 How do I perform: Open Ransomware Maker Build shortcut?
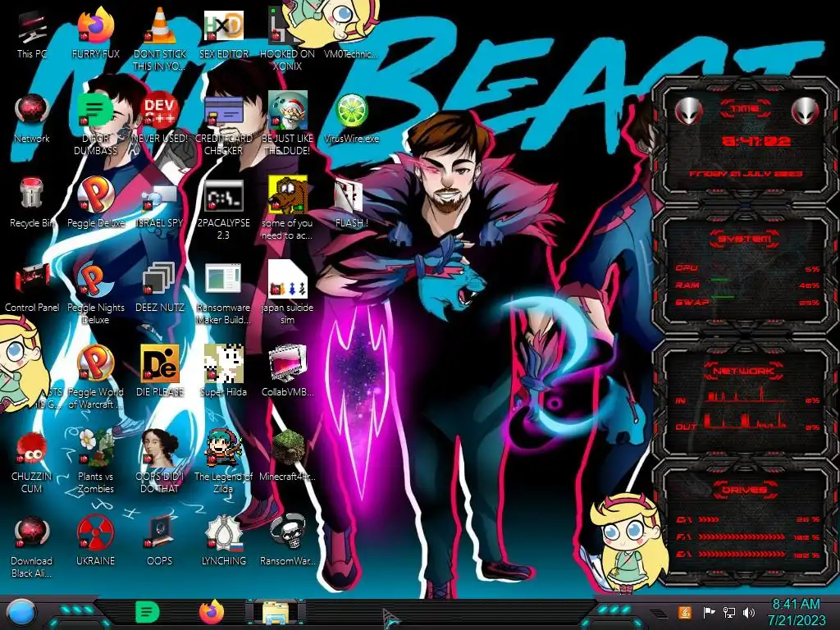pos(223,294)
